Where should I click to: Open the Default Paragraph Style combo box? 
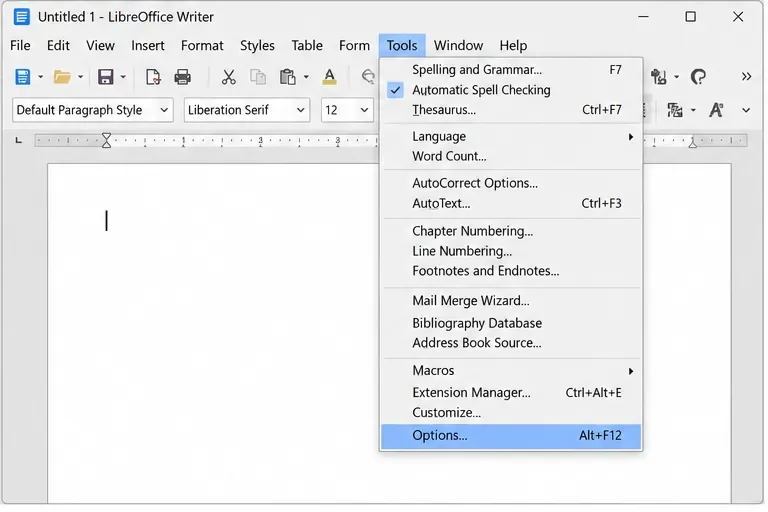93,110
